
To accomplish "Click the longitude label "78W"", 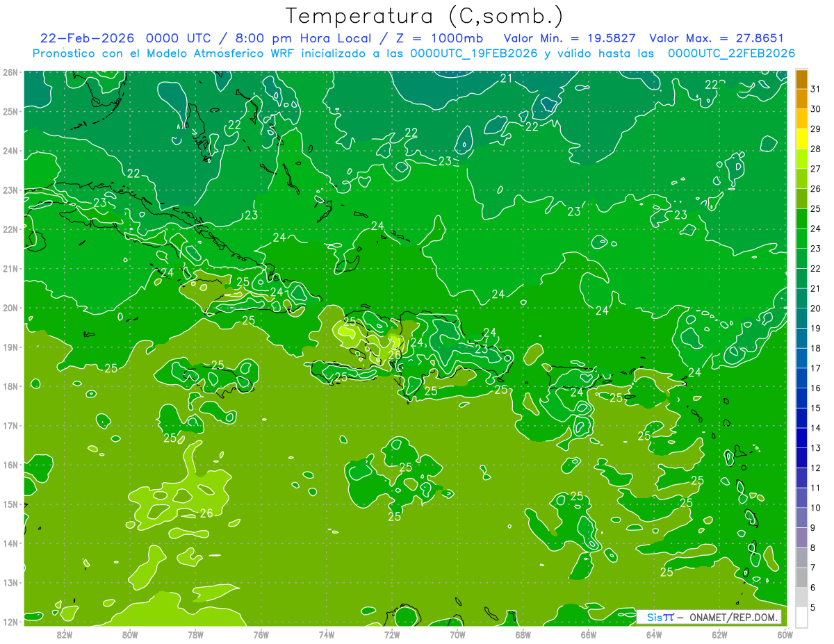I will click(x=195, y=634).
